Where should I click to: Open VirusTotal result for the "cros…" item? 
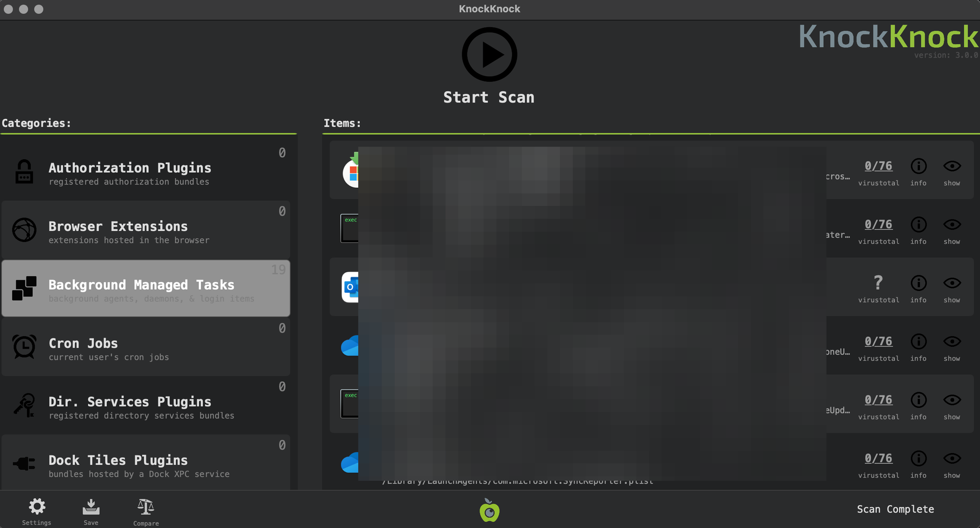(x=879, y=166)
